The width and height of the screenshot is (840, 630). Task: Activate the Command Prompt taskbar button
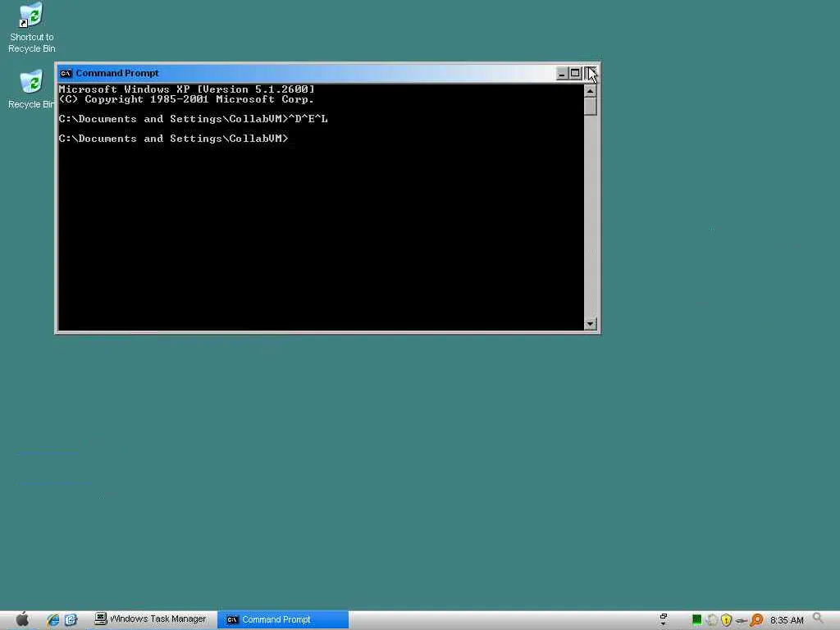(283, 619)
